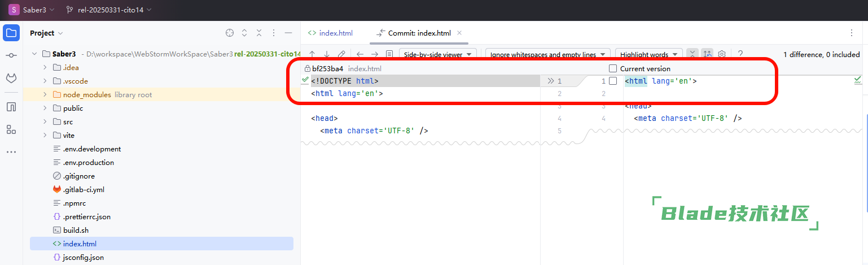The height and width of the screenshot is (265, 868).
Task: Click the tab options three-dot menu
Action: tap(852, 33)
